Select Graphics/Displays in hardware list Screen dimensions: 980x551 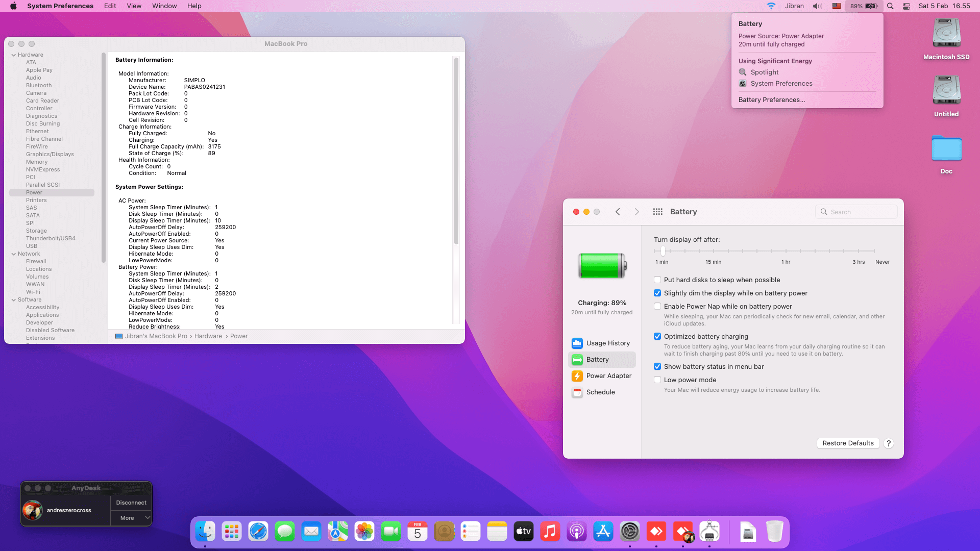click(50, 155)
